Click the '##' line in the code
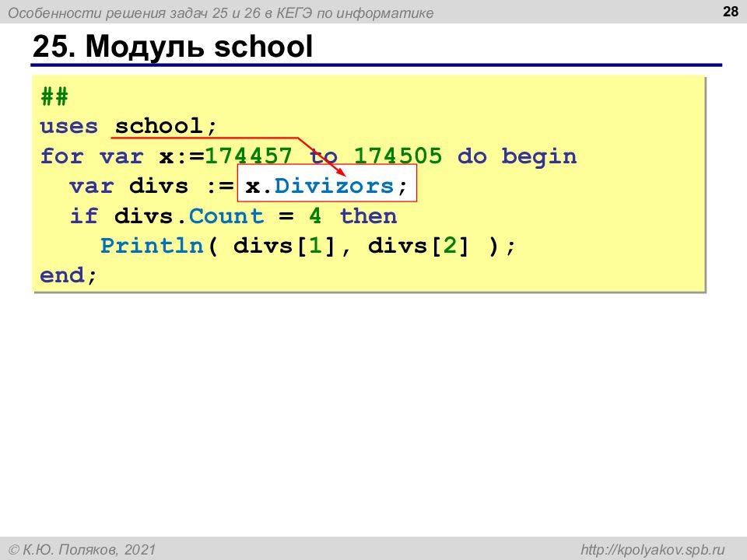The height and width of the screenshot is (560, 747). click(54, 96)
